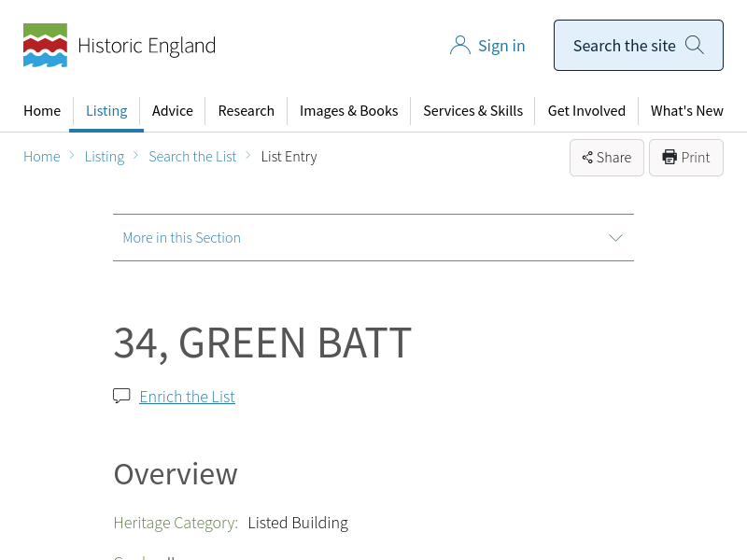Click the Listing breadcrumb link
The image size is (747, 560).
[x=105, y=157]
